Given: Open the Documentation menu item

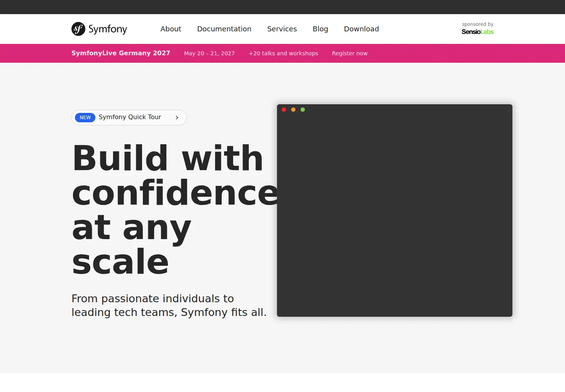Looking at the screenshot, I should point(224,29).
